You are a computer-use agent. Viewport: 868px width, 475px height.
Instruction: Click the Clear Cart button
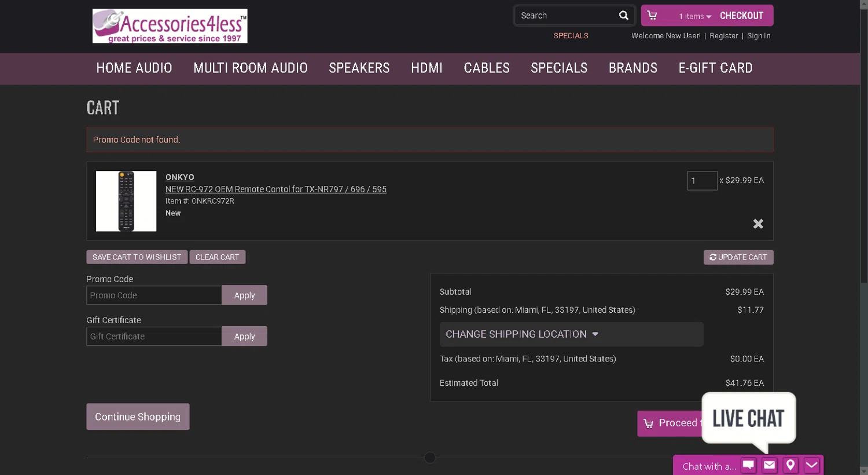[217, 257]
